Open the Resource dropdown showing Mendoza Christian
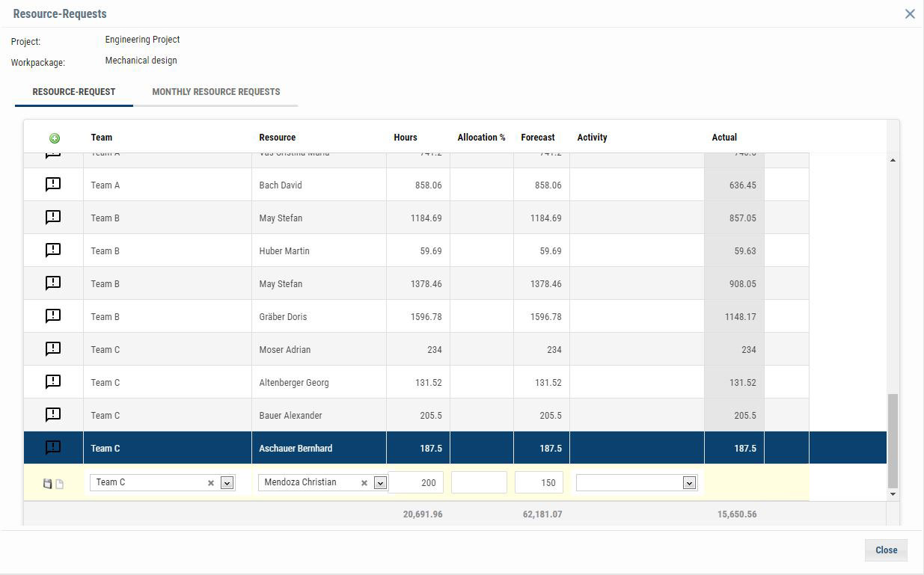924x575 pixels. tap(380, 483)
